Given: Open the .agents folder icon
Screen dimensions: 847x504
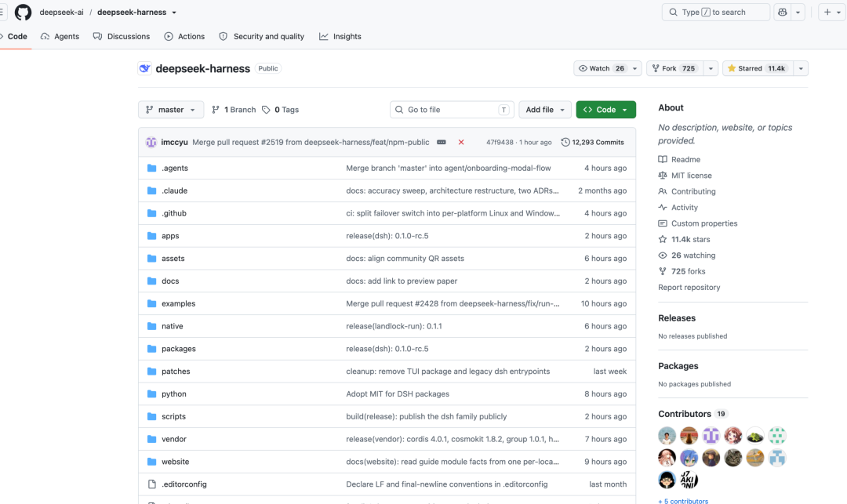Looking at the screenshot, I should (x=152, y=168).
